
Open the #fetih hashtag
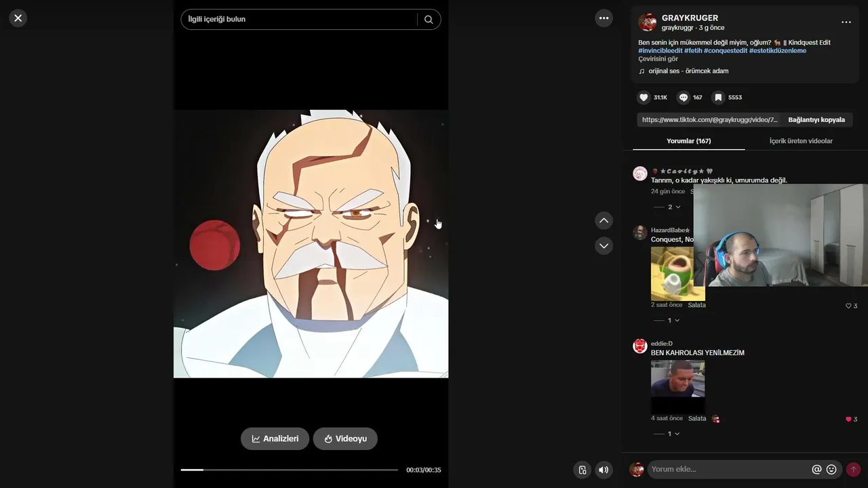pyautogui.click(x=693, y=51)
